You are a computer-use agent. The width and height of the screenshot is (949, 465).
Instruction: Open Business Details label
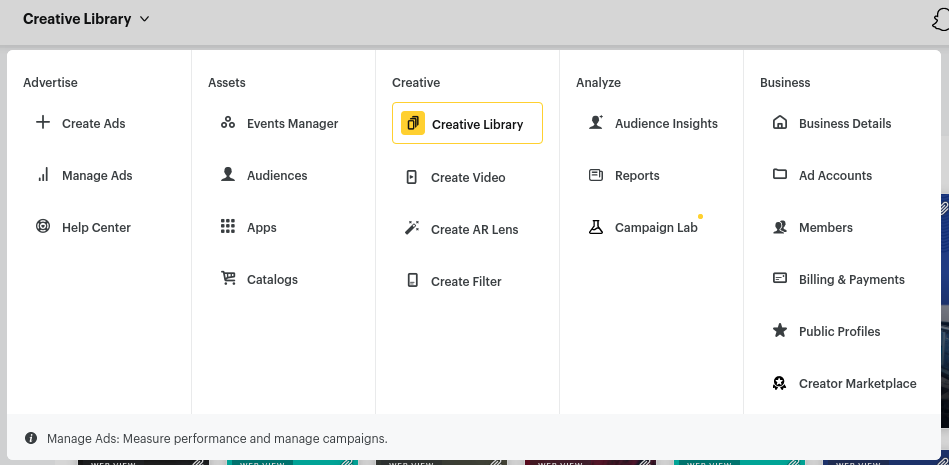[x=845, y=124]
